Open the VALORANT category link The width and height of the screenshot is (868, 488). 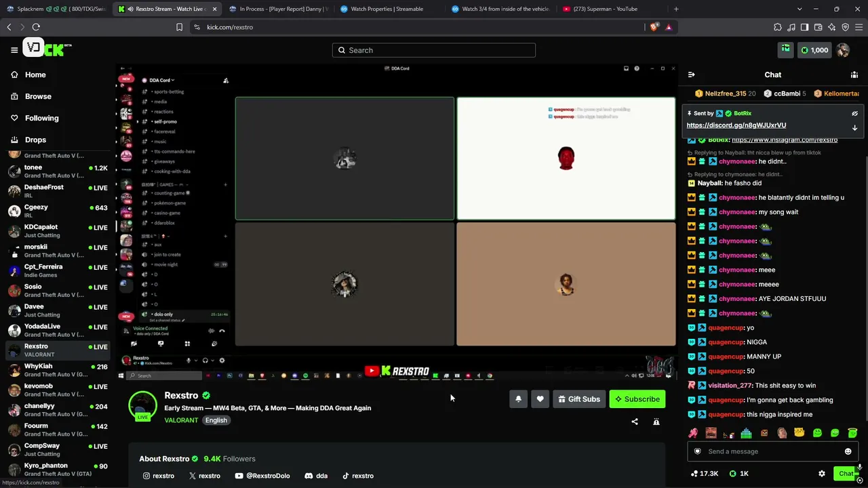point(181,420)
